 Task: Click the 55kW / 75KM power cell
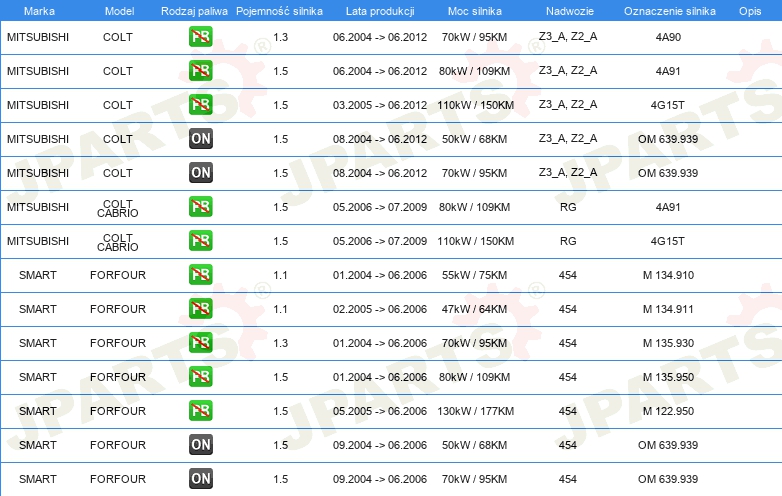tap(474, 275)
